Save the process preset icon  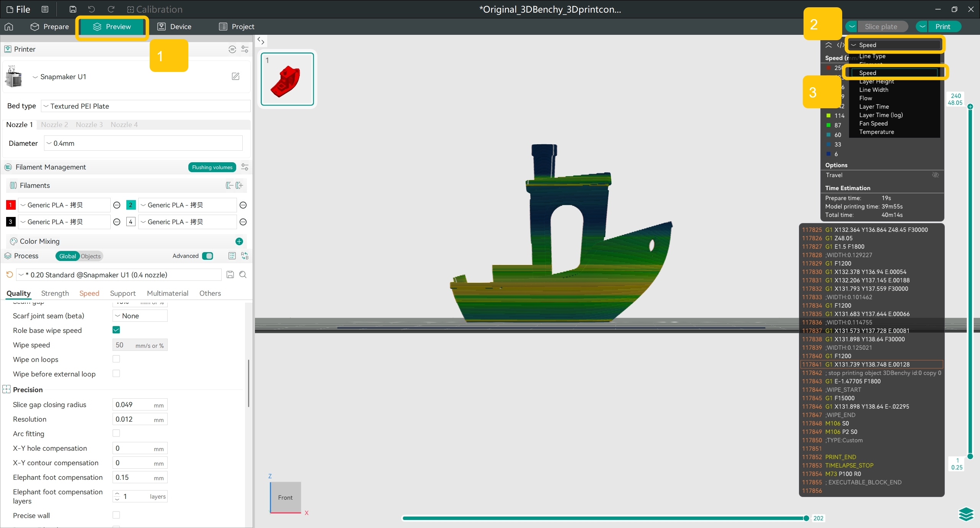click(230, 275)
